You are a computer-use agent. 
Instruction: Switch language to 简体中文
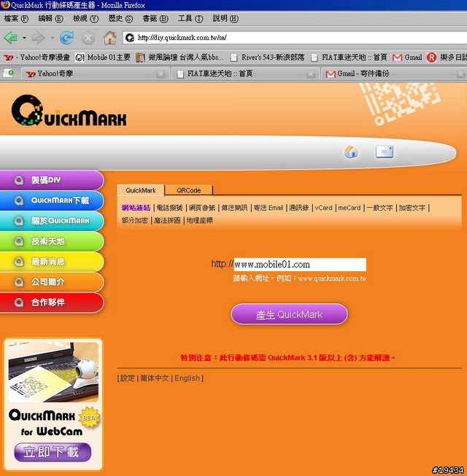coord(155,378)
